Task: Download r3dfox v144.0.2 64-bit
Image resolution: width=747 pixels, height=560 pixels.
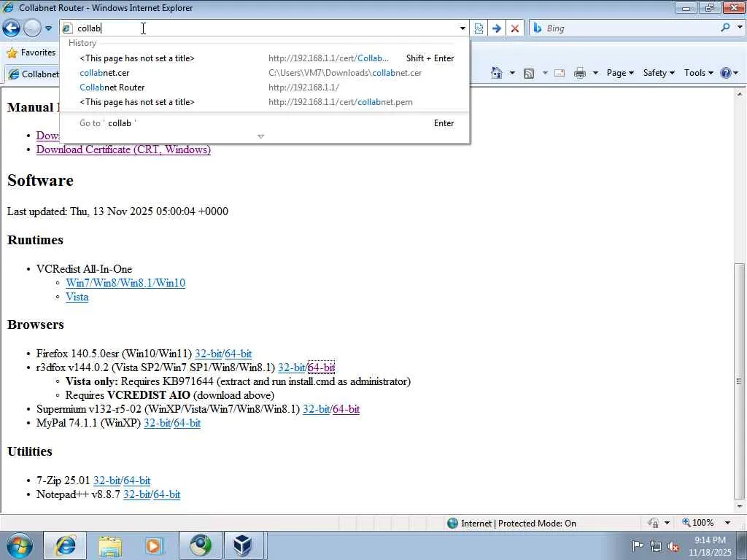Action: click(321, 367)
